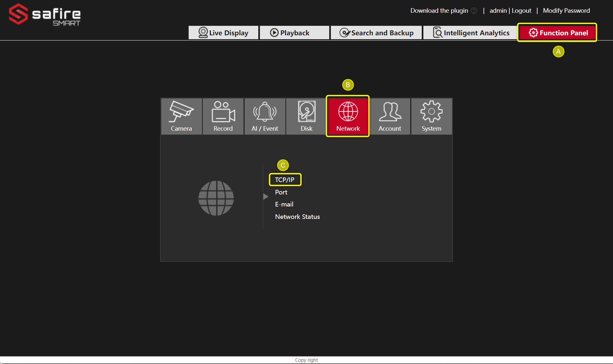Select the Network globe icon
This screenshot has height=364, width=613.
click(348, 116)
